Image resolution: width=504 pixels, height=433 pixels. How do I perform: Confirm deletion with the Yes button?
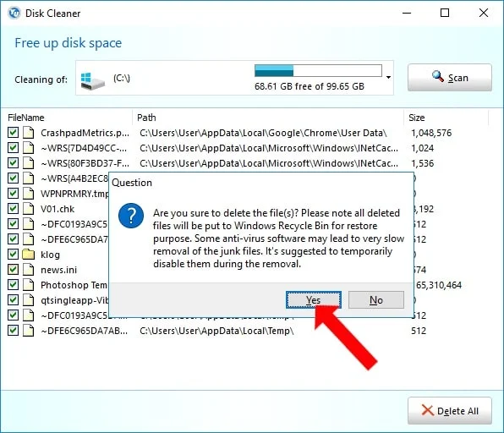(314, 300)
